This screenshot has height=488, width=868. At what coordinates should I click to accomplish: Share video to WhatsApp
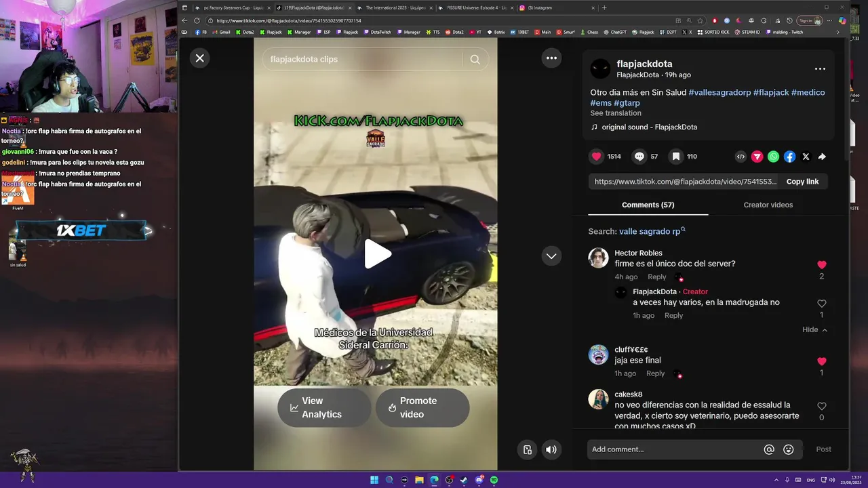773,157
